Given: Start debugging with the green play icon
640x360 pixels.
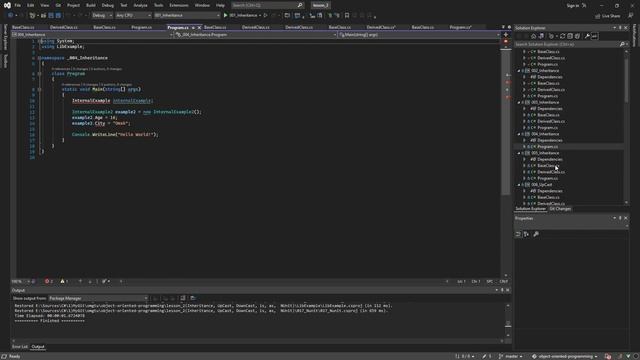Looking at the screenshot, I should [225, 16].
